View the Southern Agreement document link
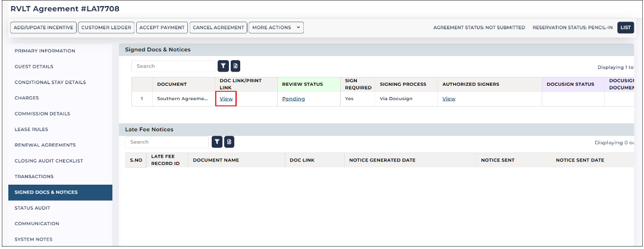This screenshot has height=249, width=644. click(226, 99)
